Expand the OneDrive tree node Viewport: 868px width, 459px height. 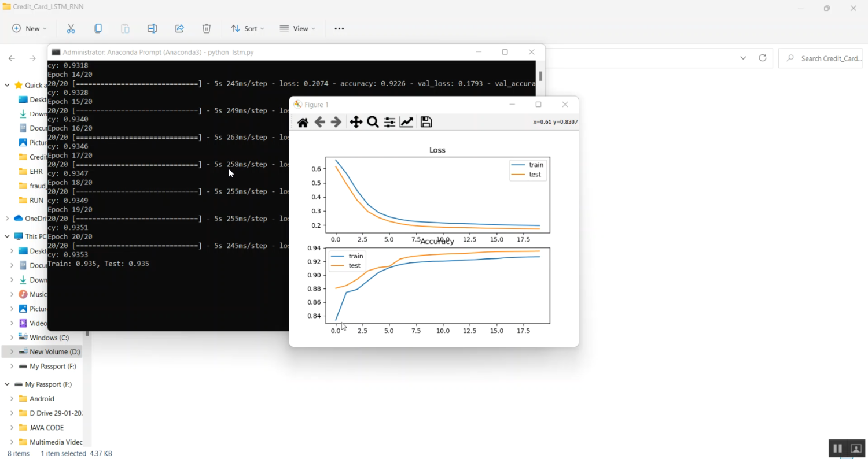(x=7, y=219)
